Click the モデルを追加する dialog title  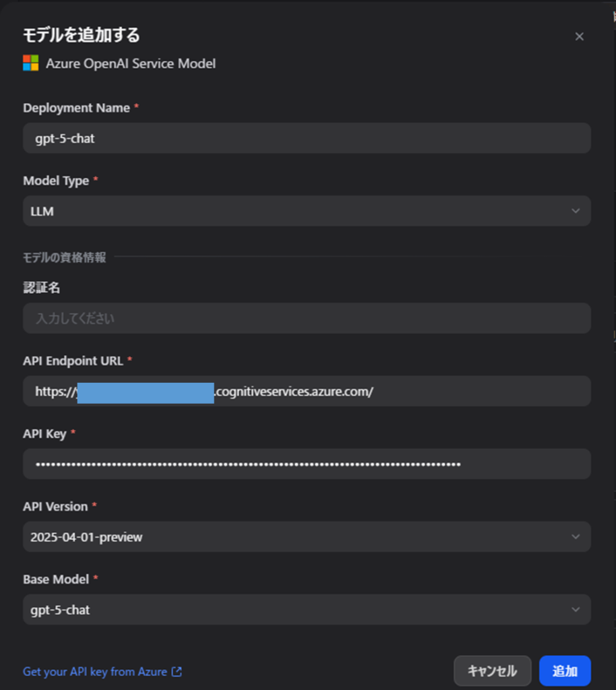[82, 35]
